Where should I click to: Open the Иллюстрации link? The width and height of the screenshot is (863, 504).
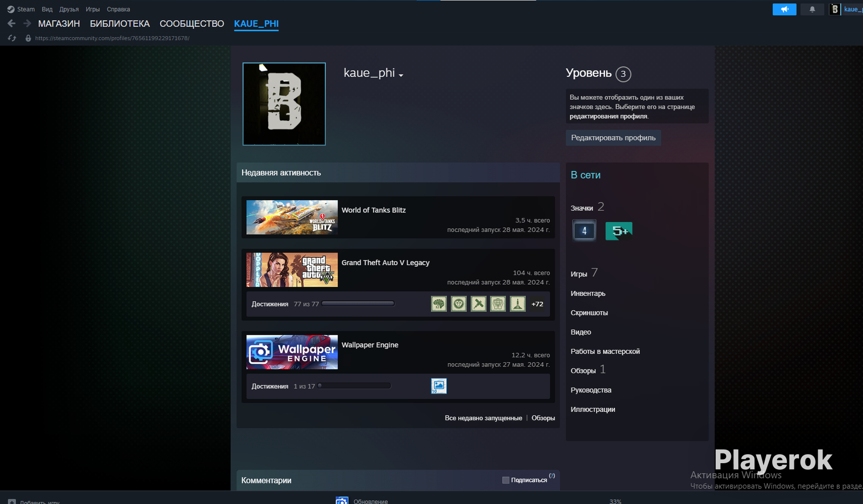(593, 409)
